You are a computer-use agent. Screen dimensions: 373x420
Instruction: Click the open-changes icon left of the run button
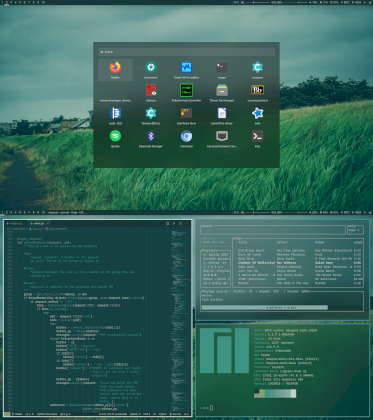point(168,223)
